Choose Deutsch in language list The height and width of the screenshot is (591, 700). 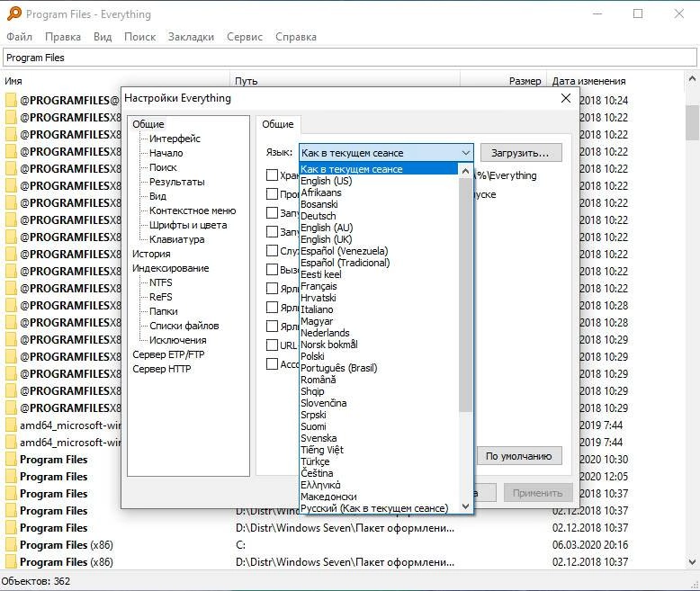[379, 216]
